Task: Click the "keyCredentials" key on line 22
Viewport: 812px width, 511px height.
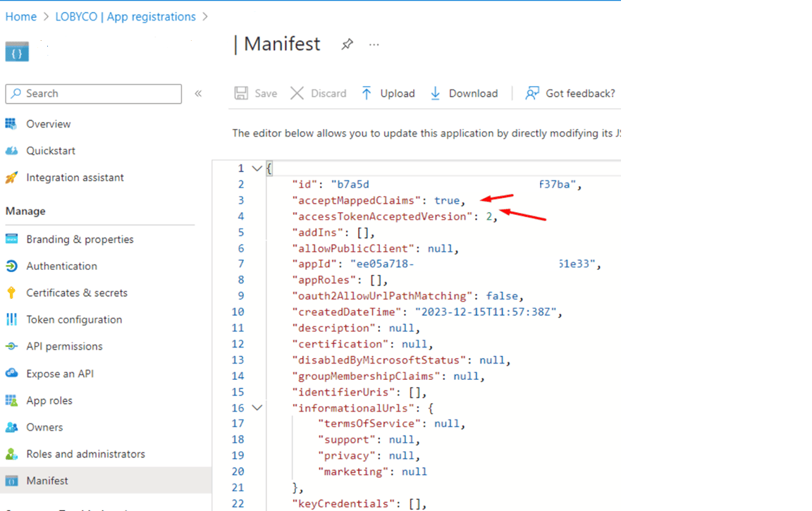Action: pyautogui.click(x=343, y=504)
